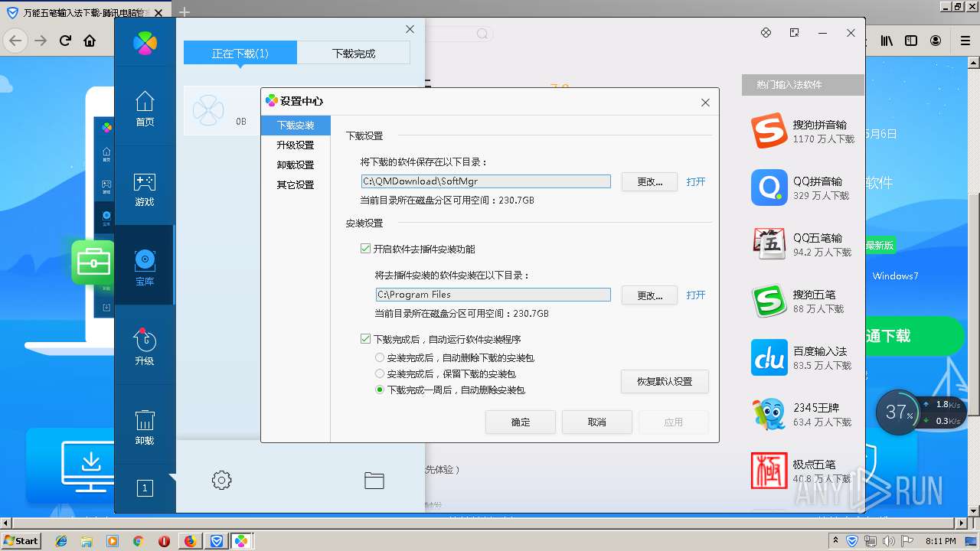Click the QQ拼音输 app icon
980x551 pixels.
click(x=769, y=187)
